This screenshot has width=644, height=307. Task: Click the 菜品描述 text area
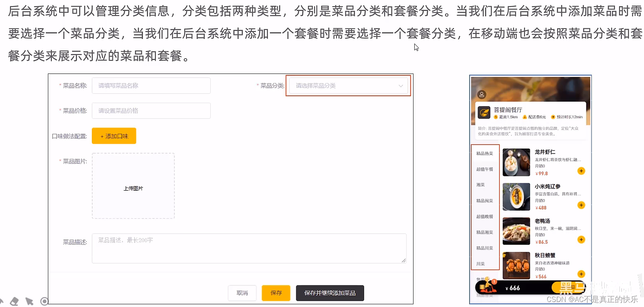(249, 248)
